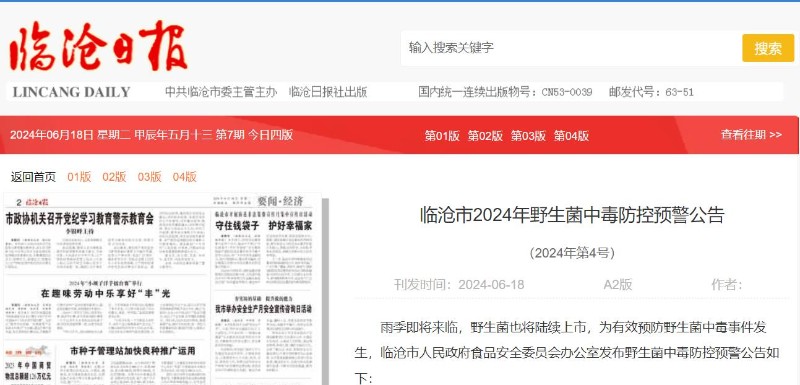Click 返回首页 link
The width and height of the screenshot is (800, 385).
(34, 177)
